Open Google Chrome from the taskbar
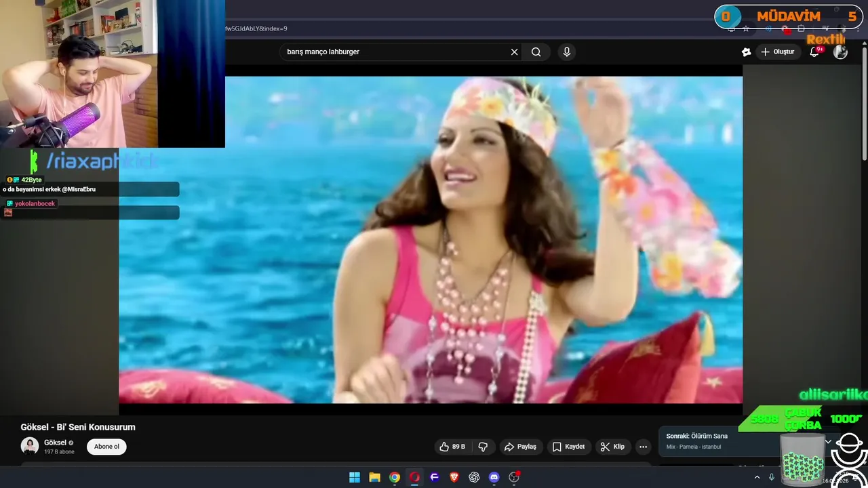 click(395, 477)
